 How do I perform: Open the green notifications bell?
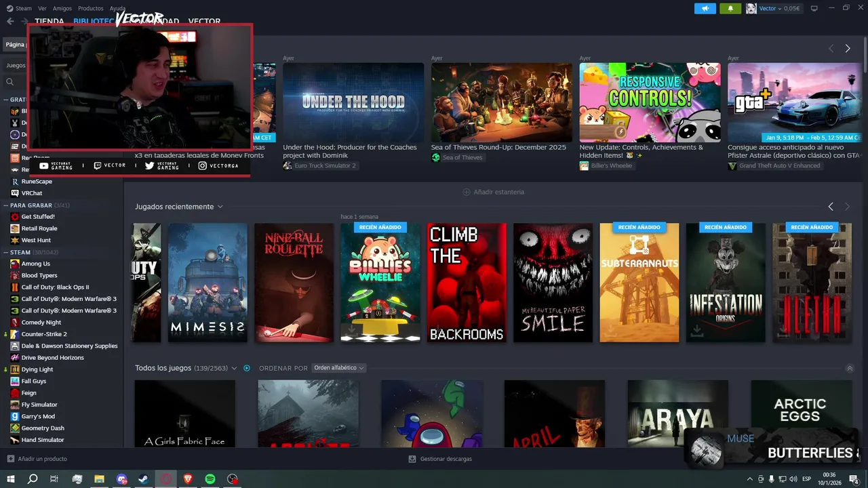(x=730, y=8)
